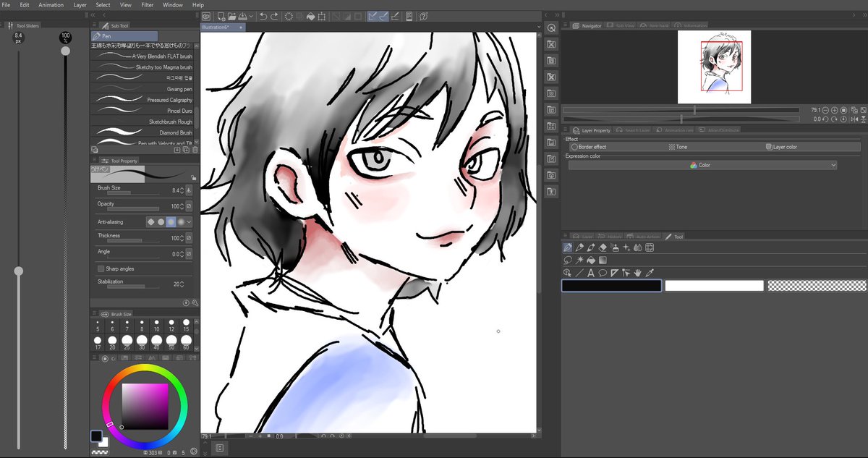Select the straight Line figure tool
Viewport: 868px width, 458px height.
point(579,273)
